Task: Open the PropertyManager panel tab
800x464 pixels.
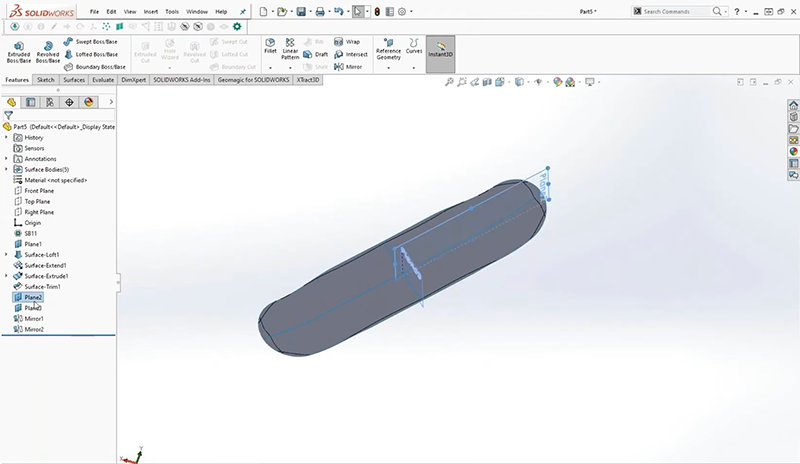Action: [31, 102]
